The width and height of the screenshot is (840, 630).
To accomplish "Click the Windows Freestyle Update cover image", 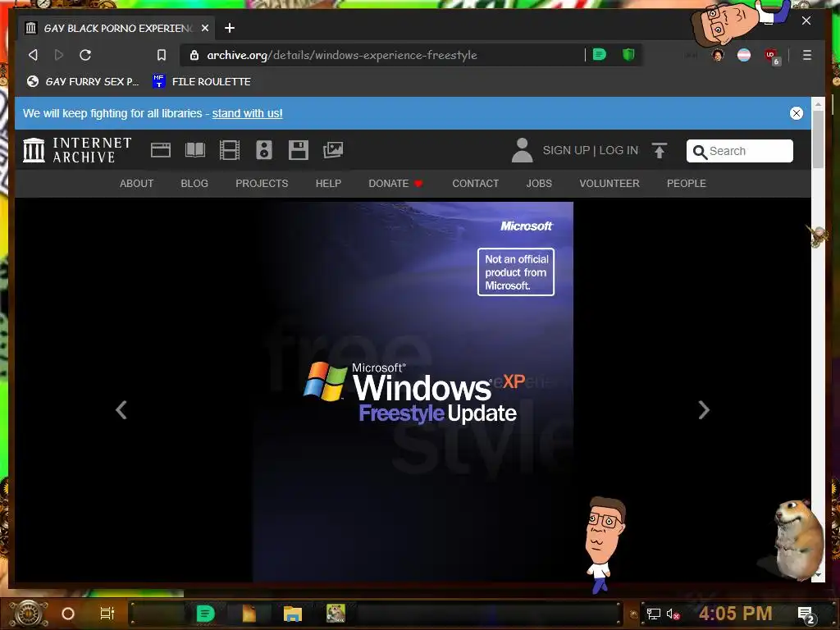I will (413, 391).
